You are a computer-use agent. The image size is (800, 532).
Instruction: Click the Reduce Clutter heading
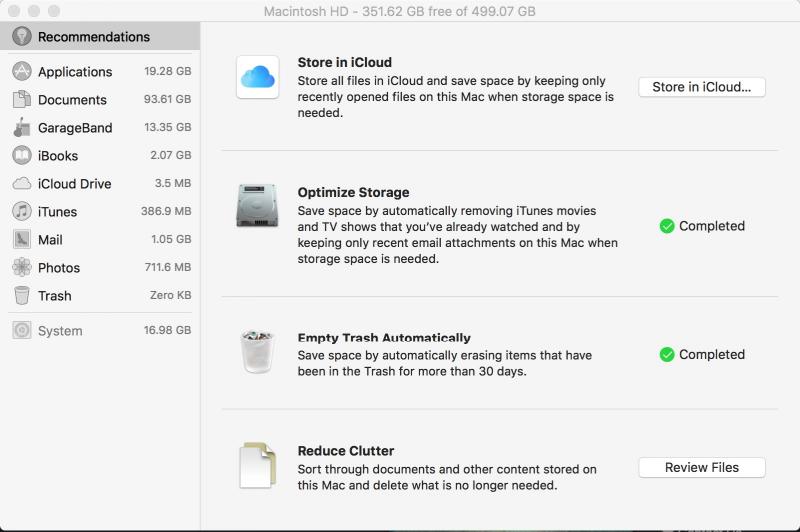[x=346, y=451]
